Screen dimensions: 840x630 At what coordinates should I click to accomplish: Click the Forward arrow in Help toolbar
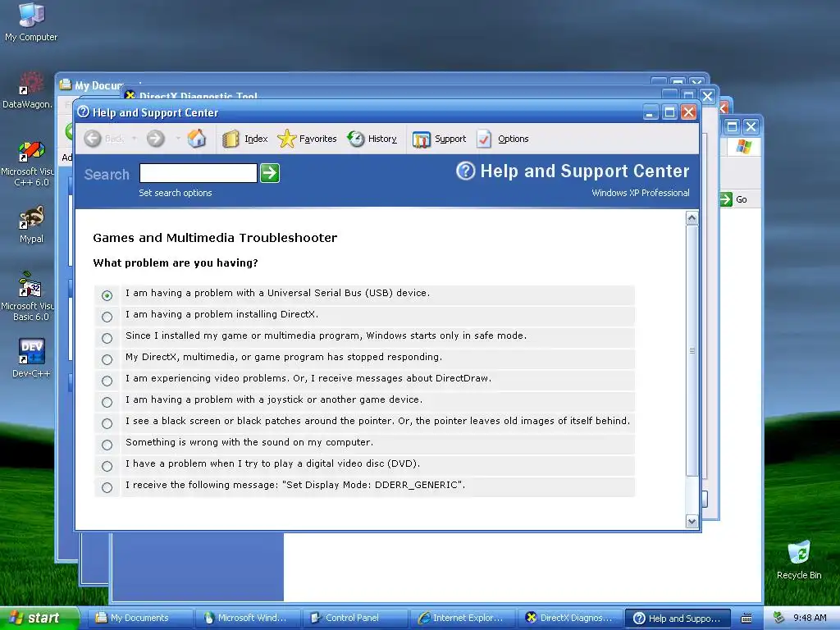155,139
